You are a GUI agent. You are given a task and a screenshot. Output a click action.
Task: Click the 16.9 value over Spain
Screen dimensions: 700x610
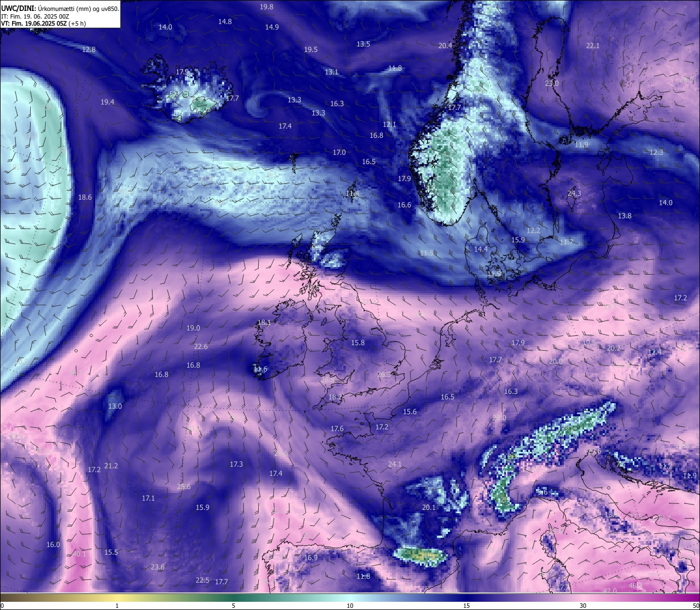pos(311,557)
